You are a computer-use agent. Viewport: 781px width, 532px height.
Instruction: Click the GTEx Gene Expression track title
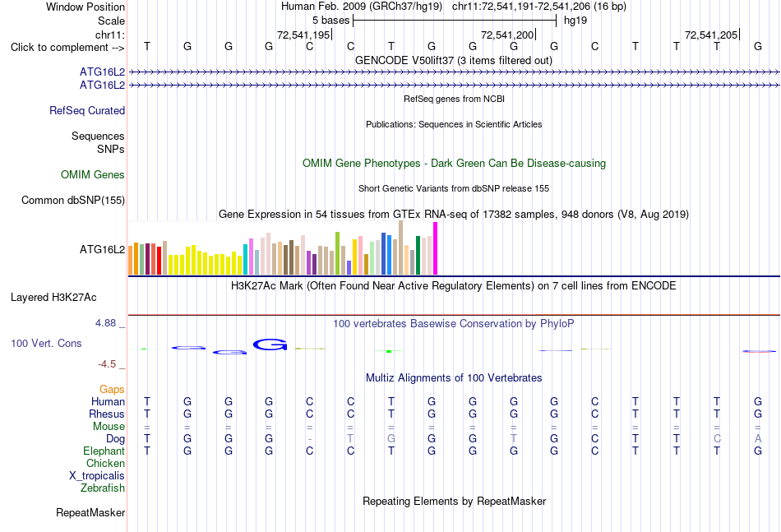[454, 214]
